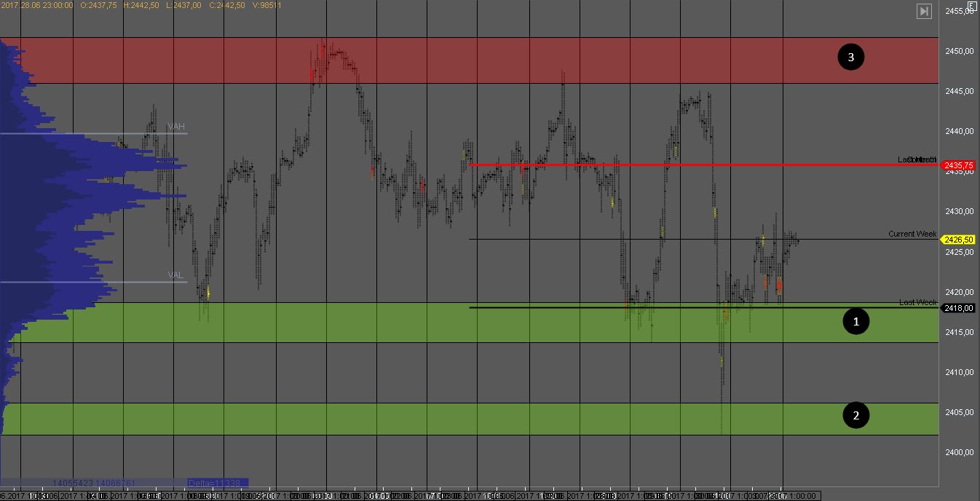Click the yellow 2426,50 current price tag
The image size is (980, 501).
pyautogui.click(x=958, y=240)
